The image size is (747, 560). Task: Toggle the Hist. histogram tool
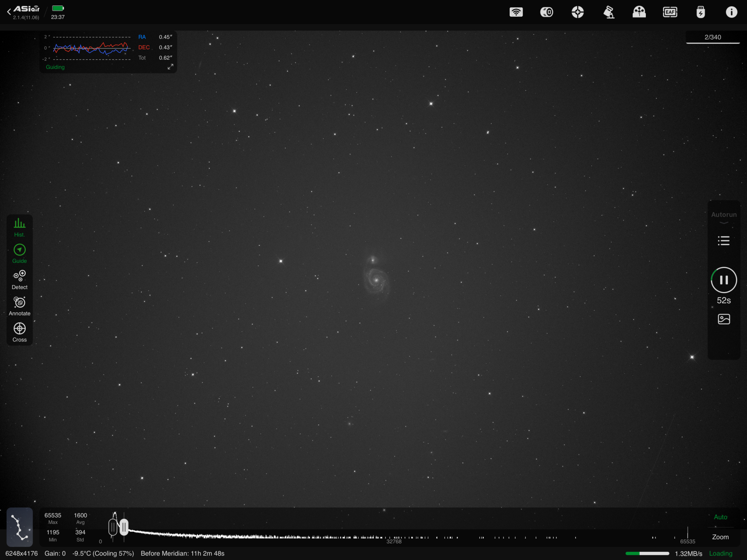[x=19, y=227]
